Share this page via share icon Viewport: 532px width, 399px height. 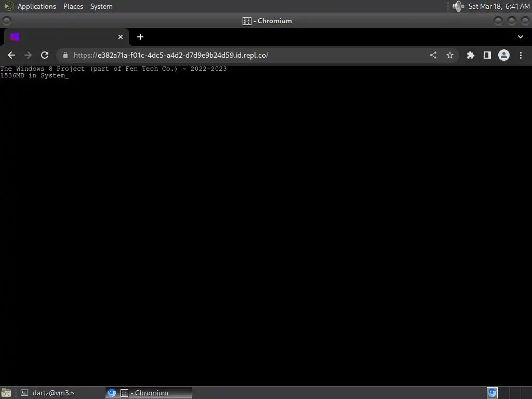point(433,55)
